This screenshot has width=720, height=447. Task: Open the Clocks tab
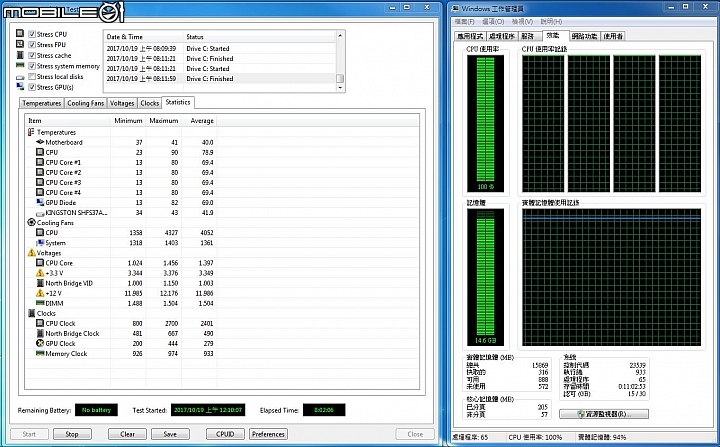tap(150, 103)
